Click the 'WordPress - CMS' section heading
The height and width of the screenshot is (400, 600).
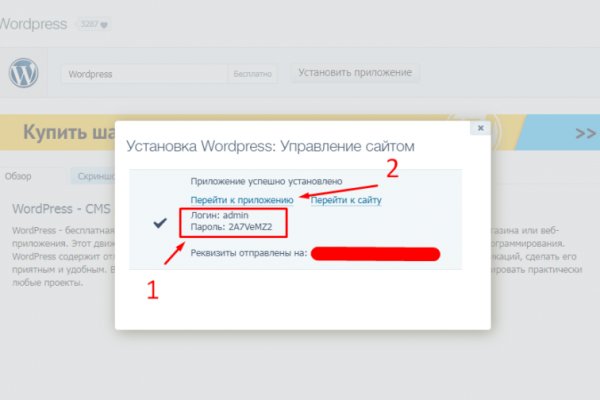pos(60,209)
